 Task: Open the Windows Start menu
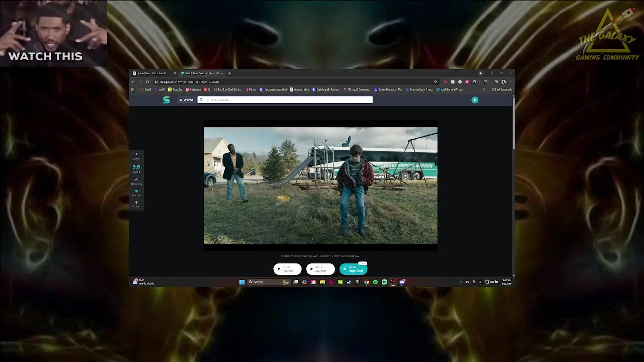242,282
